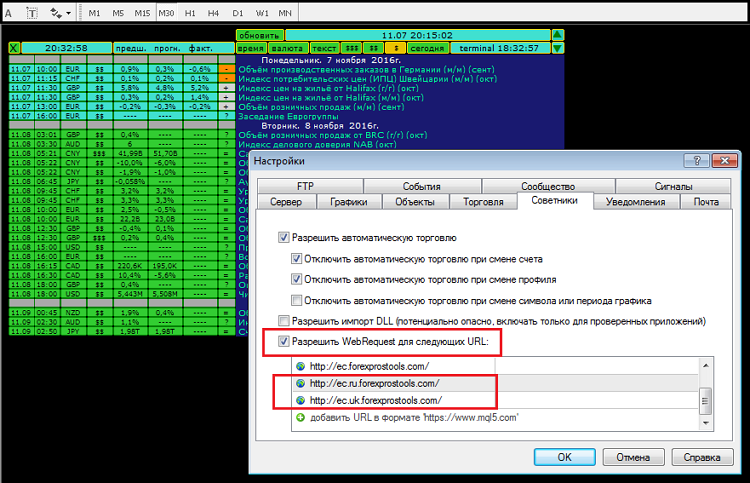Click the 'обновить' refresh button

click(x=260, y=35)
